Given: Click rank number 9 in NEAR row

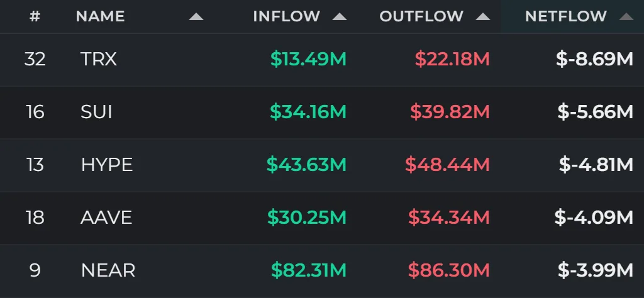Looking at the screenshot, I should (x=35, y=270).
